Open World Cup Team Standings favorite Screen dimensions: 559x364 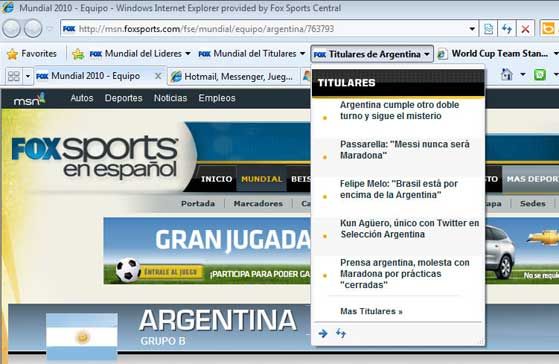[x=494, y=54]
